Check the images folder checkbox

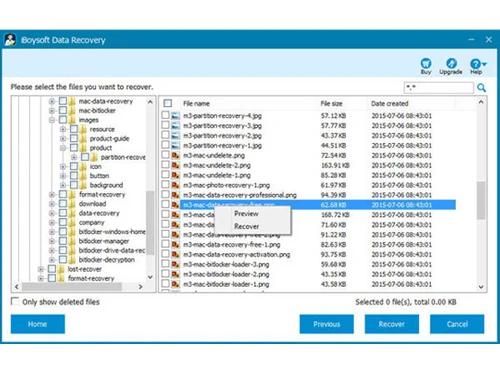coord(63,120)
